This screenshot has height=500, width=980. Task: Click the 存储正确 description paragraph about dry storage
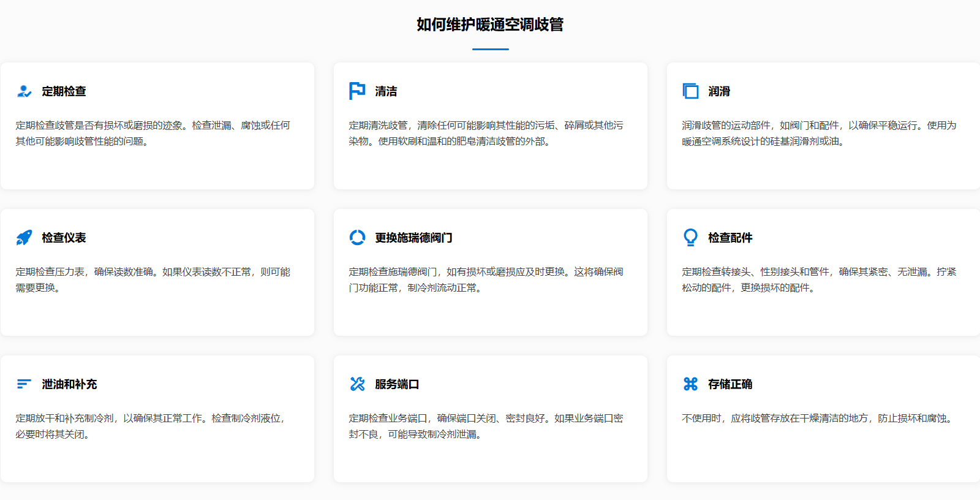click(x=819, y=419)
